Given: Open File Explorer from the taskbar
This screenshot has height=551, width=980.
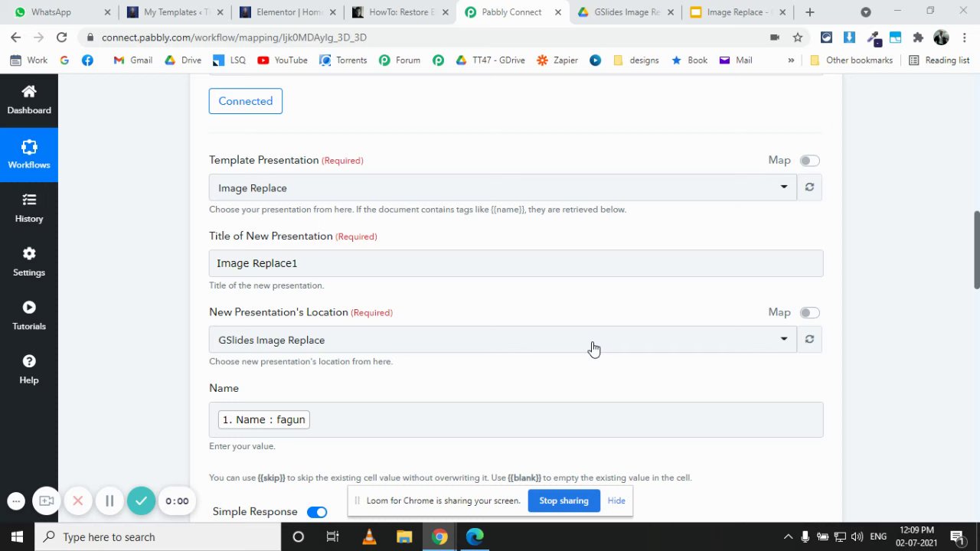Looking at the screenshot, I should (x=404, y=536).
